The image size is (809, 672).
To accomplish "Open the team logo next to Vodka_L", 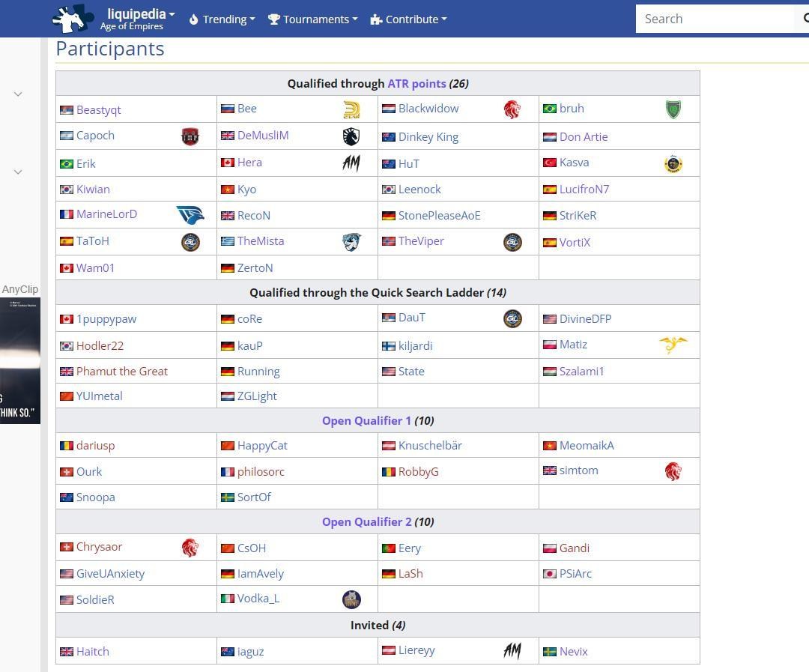I will (351, 599).
